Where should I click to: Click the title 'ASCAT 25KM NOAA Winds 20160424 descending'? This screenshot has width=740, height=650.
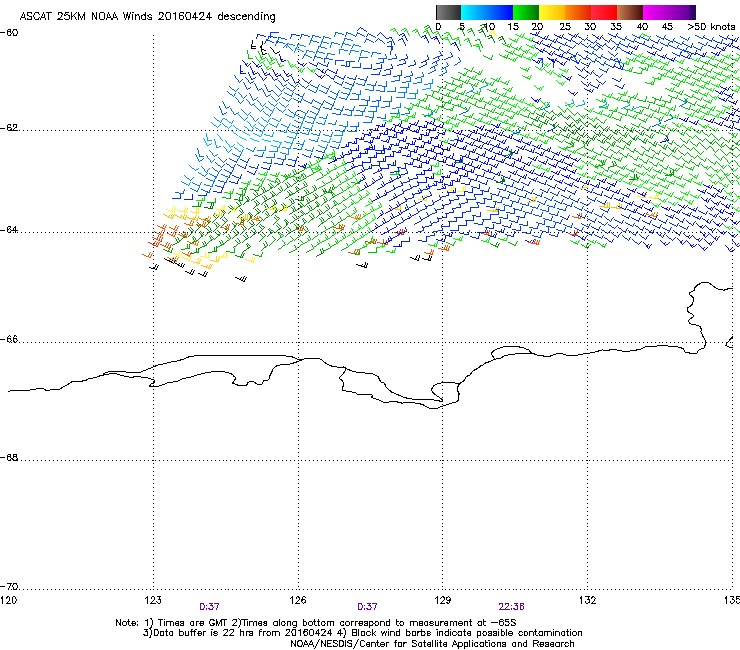click(148, 17)
